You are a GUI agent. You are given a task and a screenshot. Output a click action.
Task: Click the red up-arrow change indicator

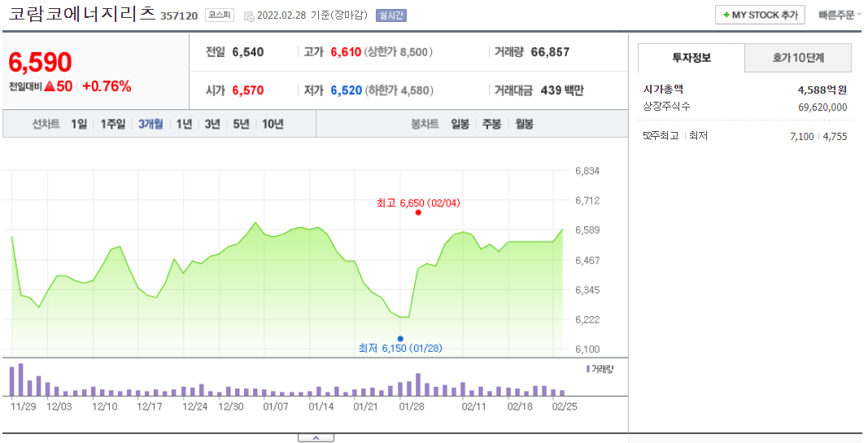[x=50, y=86]
